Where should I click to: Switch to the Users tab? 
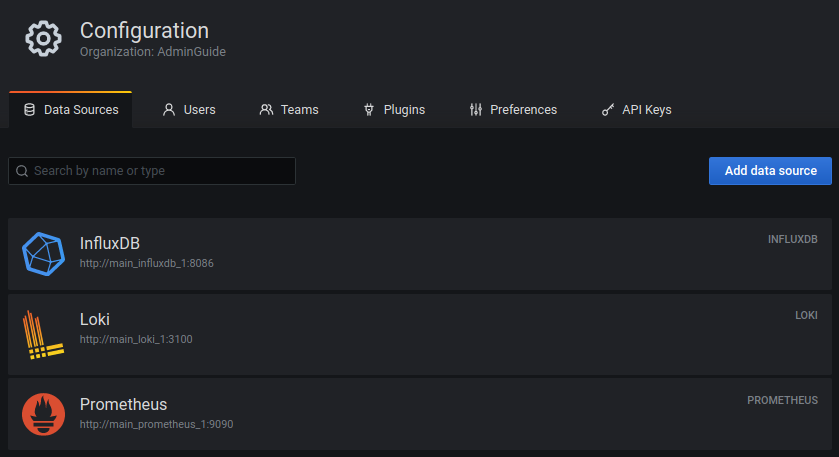click(199, 110)
